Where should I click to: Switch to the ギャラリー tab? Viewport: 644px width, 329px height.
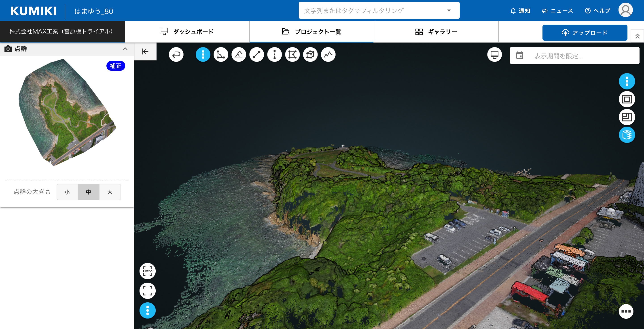436,32
